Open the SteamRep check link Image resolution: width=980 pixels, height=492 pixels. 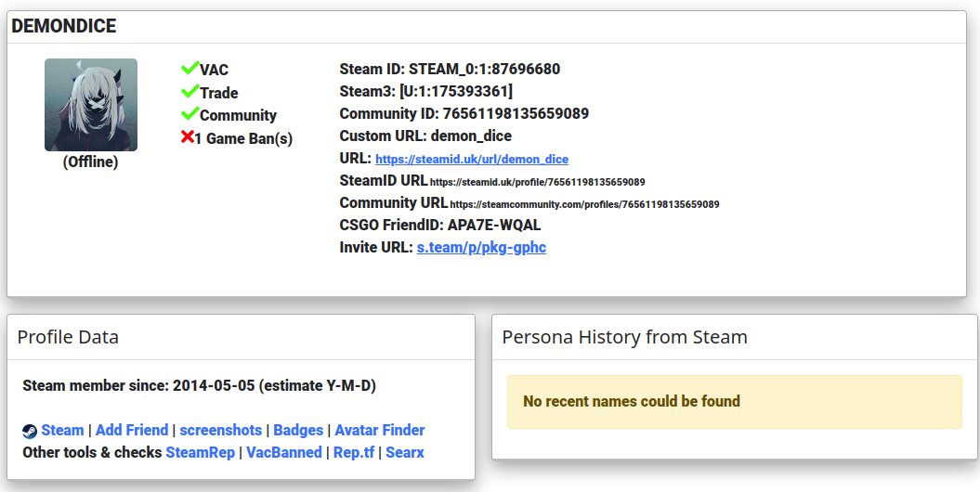coord(200,452)
